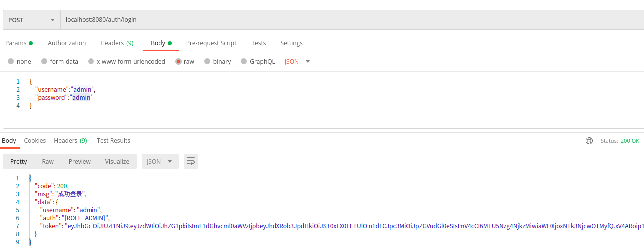Click the response "token" value string
Viewport: 644px width, 250px height.
354,226
